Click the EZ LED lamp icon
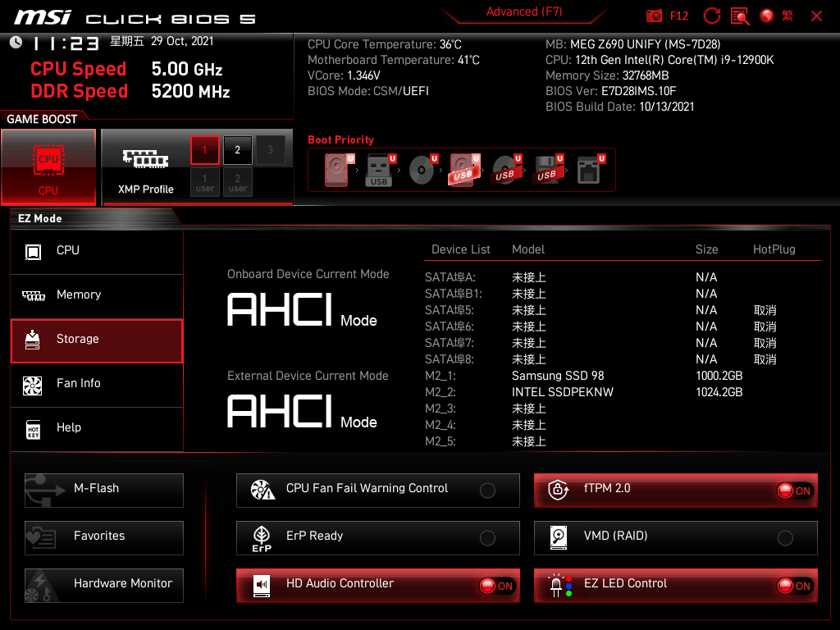 pos(559,586)
